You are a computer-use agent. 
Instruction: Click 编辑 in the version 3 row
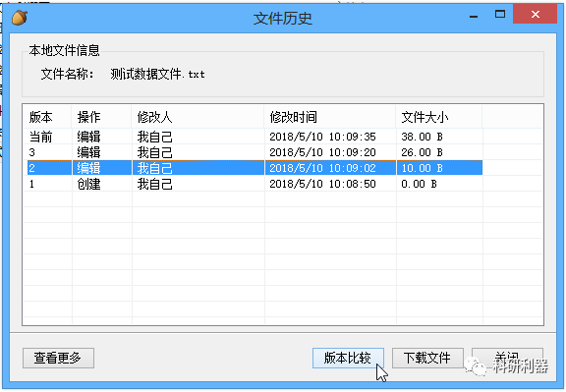pyautogui.click(x=88, y=152)
